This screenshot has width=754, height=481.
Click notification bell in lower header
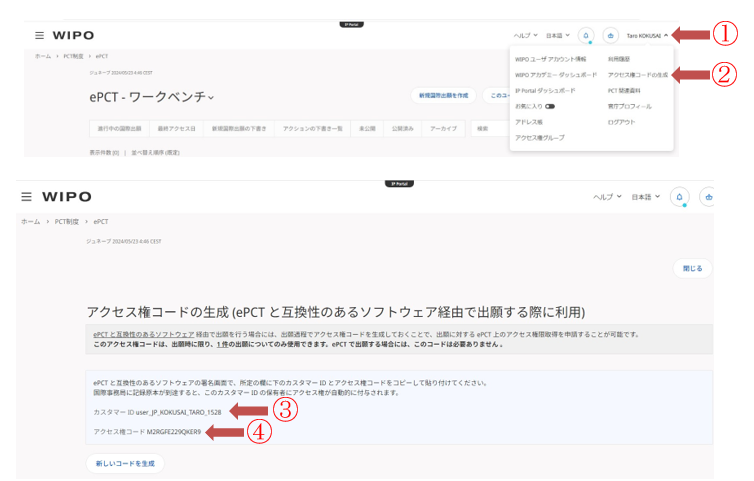pyautogui.click(x=679, y=197)
